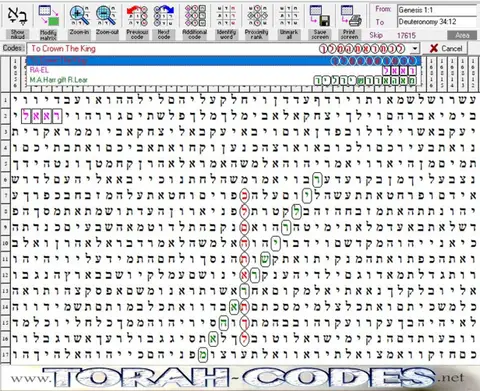Click the Save screen label button
The width and height of the screenshot is (480, 391).
pos(320,34)
